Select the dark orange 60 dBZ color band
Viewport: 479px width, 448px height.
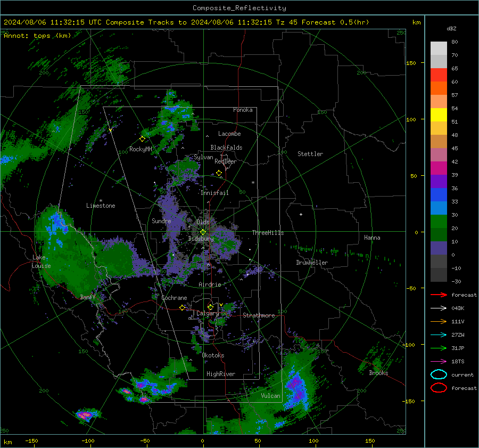coord(439,88)
